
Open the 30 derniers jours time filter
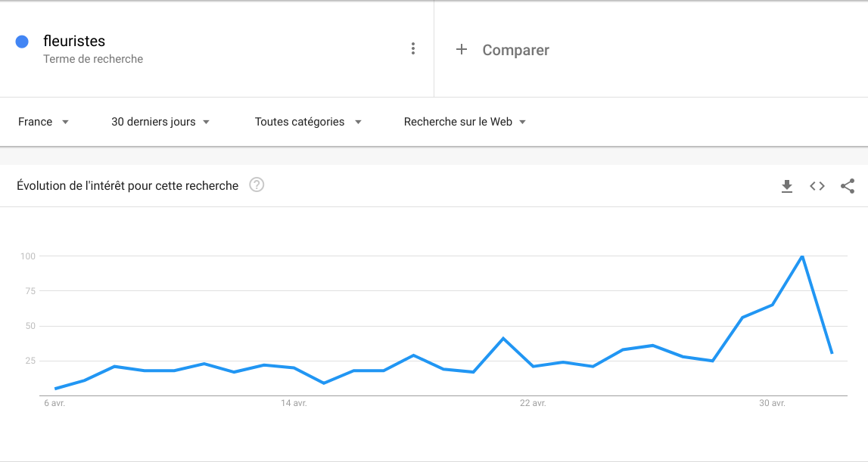pos(160,122)
